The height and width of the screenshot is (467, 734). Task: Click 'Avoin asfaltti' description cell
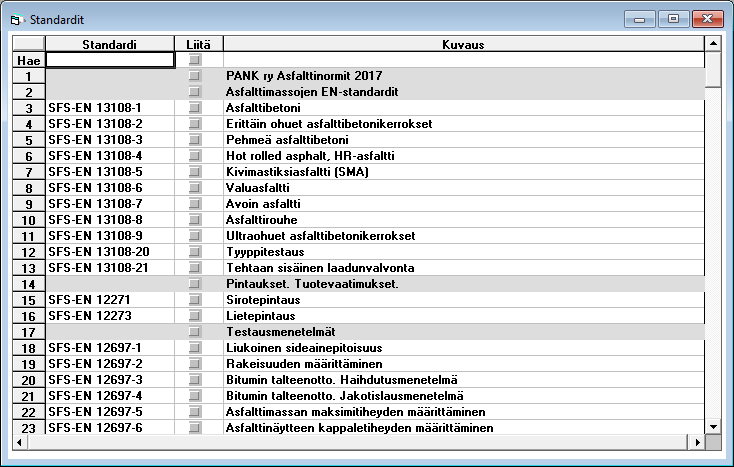pyautogui.click(x=464, y=204)
